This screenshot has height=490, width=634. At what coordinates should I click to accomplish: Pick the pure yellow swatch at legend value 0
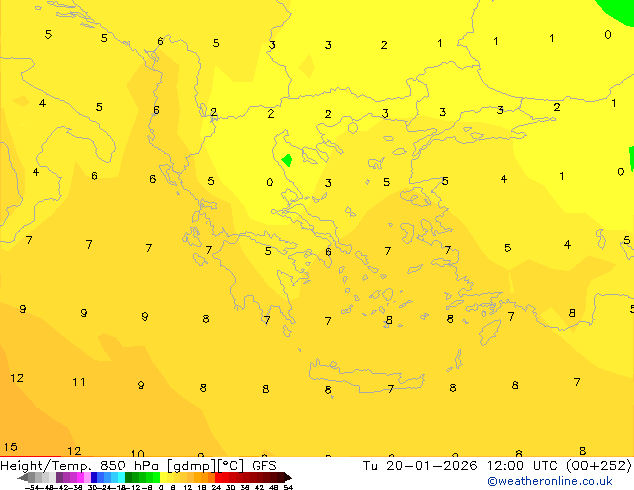(163, 477)
